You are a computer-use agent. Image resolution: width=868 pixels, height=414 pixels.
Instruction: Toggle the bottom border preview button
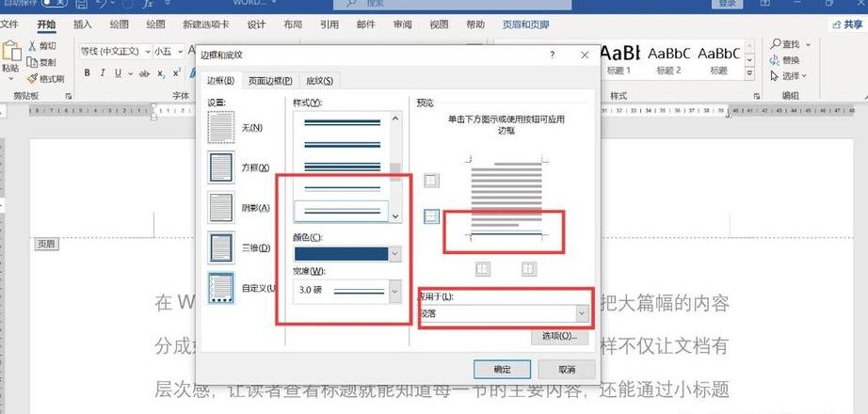click(431, 216)
